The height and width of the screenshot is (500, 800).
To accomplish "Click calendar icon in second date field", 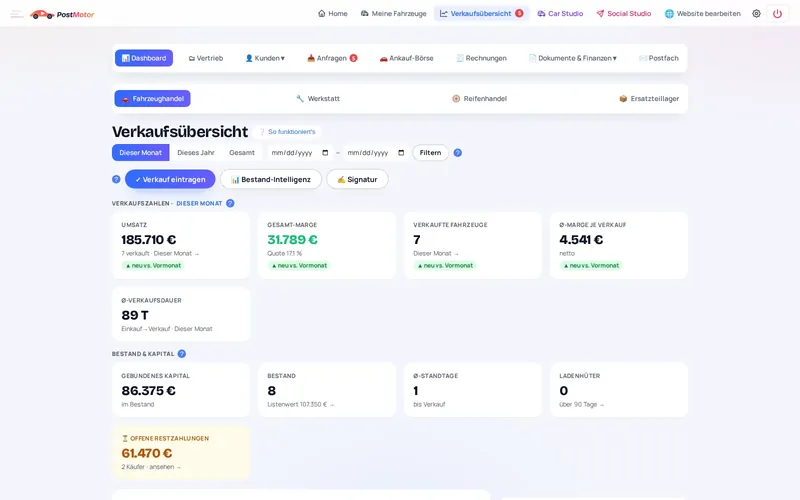I will (x=401, y=153).
